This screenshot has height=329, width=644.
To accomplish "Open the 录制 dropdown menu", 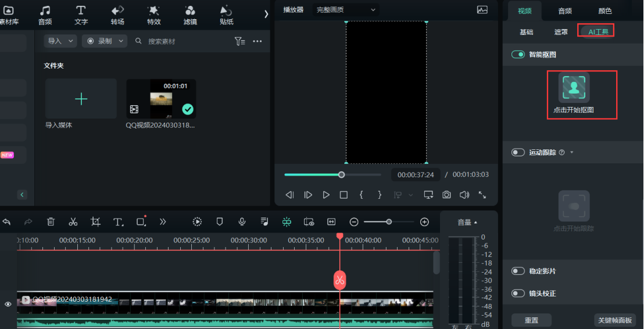I will [x=105, y=41].
